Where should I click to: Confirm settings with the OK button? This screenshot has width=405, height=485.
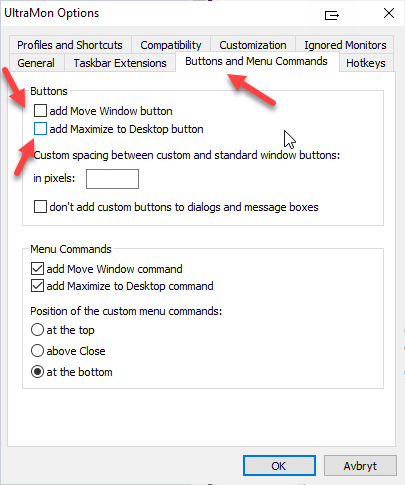pos(279,466)
